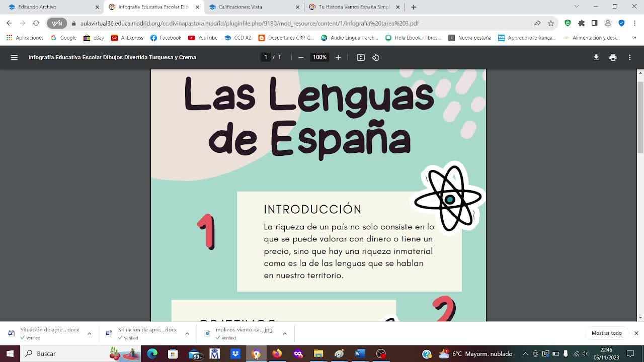Screen dimensions: 644x362
Task: Close the Calificaciones: Vista tab
Action: pyautogui.click(x=297, y=7)
